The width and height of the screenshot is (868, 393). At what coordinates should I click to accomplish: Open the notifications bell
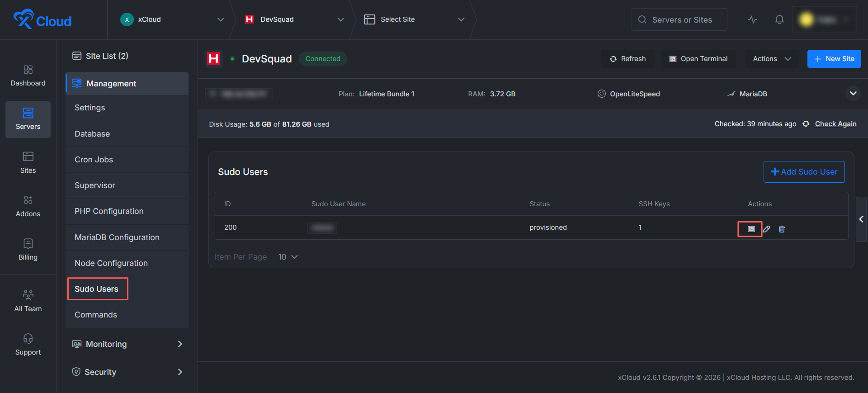click(779, 19)
